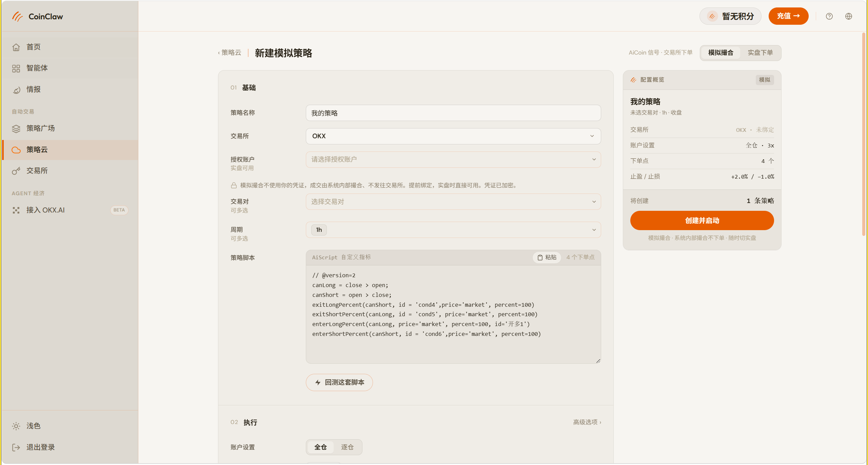The height and width of the screenshot is (465, 868).
Task: Click the 浅色 sun theme icon
Action: (x=16, y=426)
